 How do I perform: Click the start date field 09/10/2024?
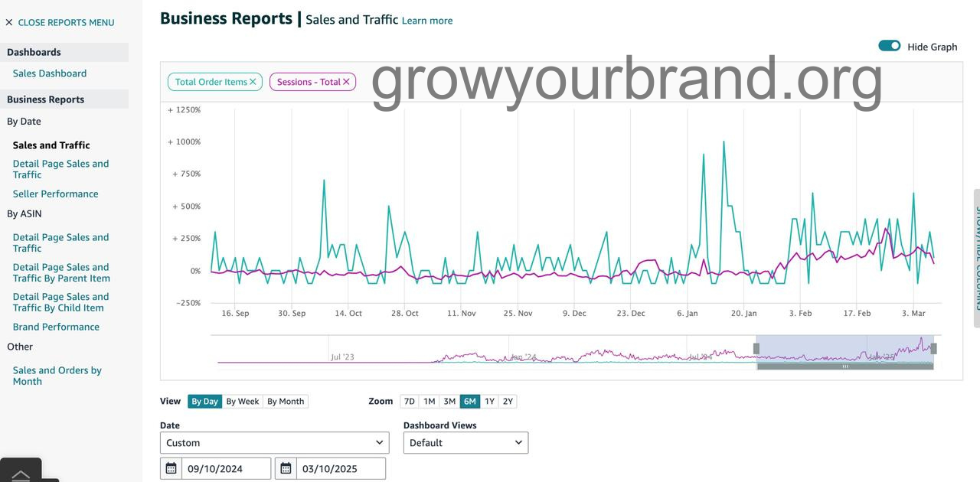pos(226,468)
